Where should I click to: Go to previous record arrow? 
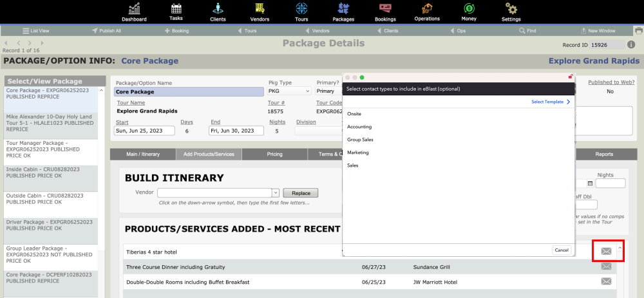18,42
